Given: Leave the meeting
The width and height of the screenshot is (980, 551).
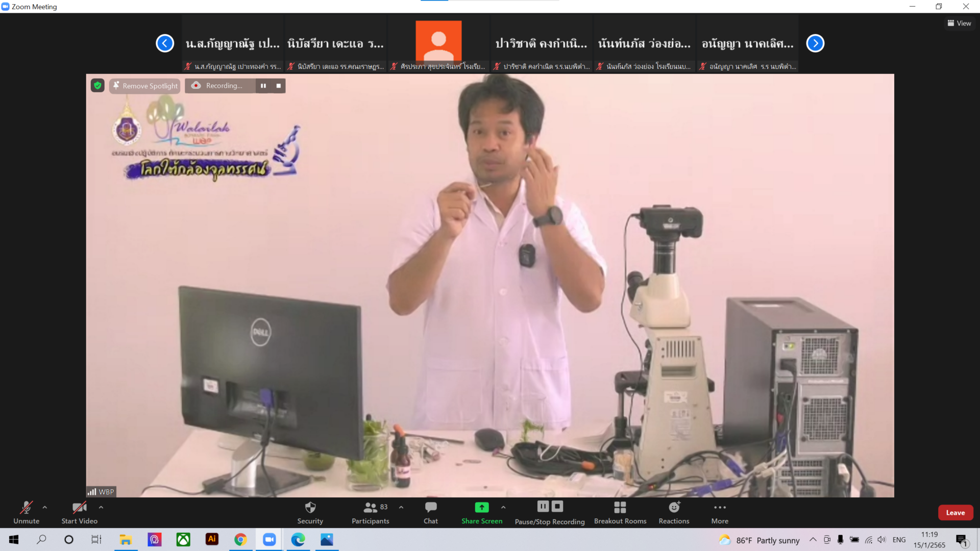Looking at the screenshot, I should click(x=955, y=513).
